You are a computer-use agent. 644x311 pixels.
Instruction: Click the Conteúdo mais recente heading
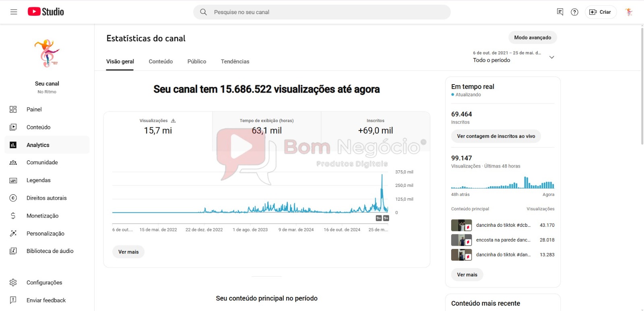coord(485,303)
